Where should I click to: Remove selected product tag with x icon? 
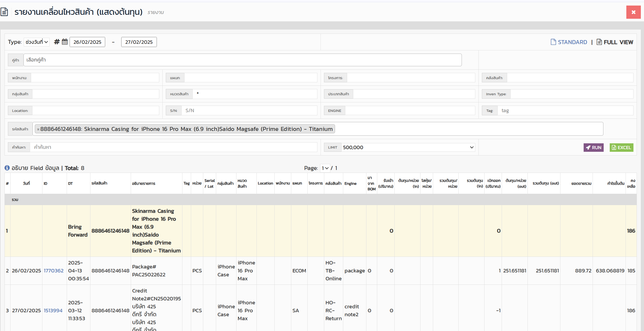[38, 129]
